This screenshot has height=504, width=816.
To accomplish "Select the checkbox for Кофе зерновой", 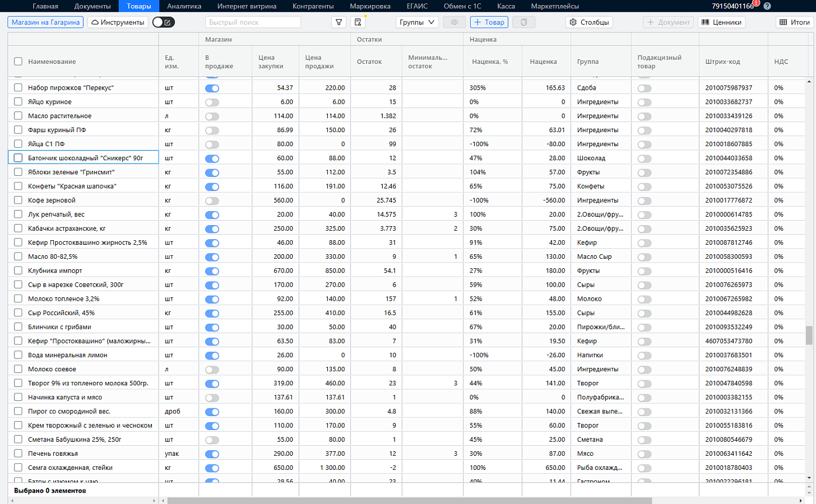I will 18,200.
